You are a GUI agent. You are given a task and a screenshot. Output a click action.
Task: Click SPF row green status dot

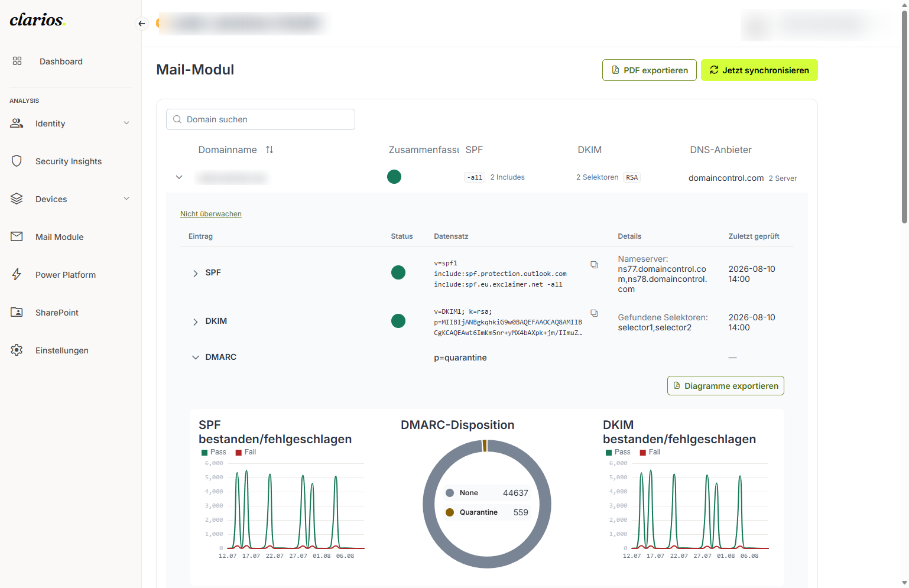coord(398,272)
